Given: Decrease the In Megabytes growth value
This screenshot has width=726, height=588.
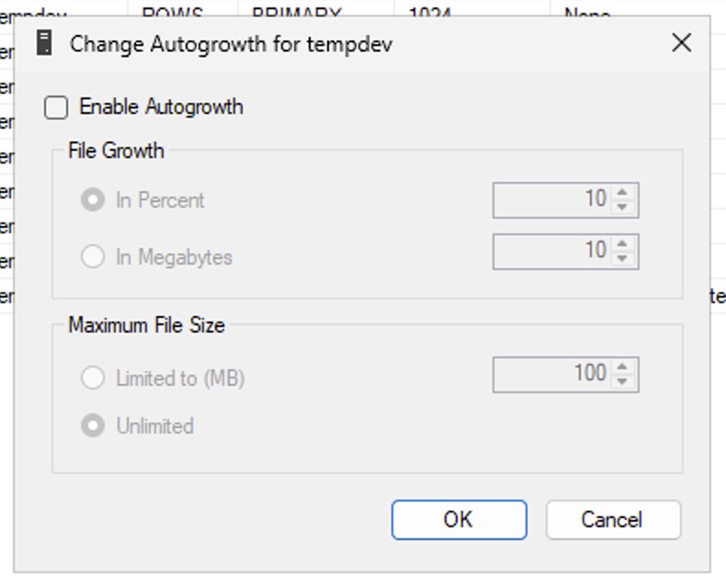Looking at the screenshot, I should click(623, 259).
